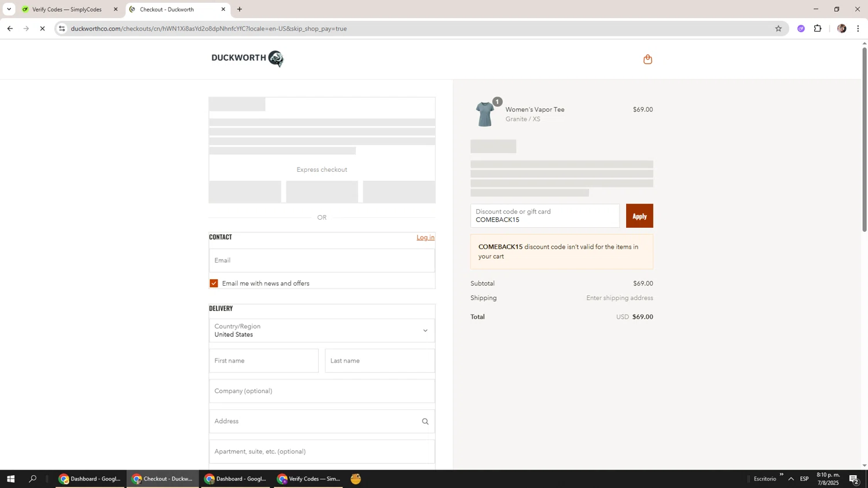Screen dimensions: 868x488
Task: Click the browser address bar URL
Action: click(x=209, y=28)
